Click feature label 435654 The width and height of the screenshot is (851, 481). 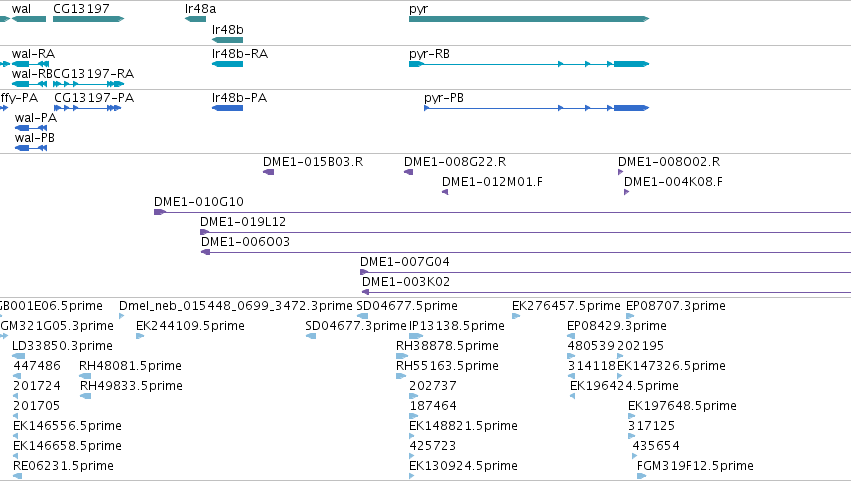pos(656,446)
